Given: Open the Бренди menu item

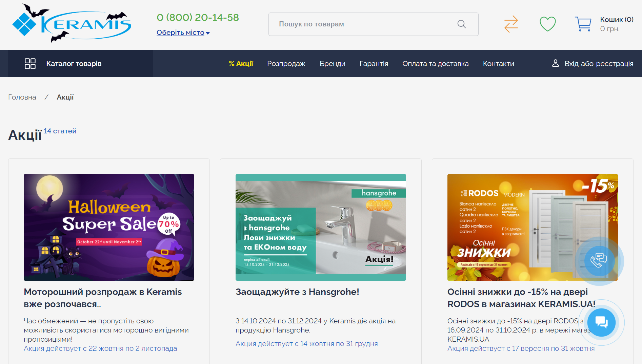Looking at the screenshot, I should click(x=332, y=64).
